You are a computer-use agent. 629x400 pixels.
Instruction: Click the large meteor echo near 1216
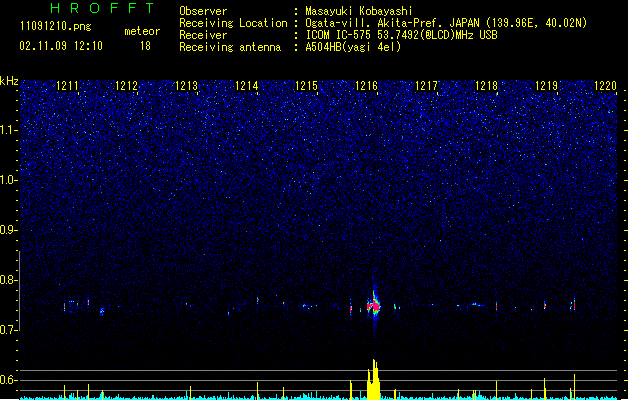(x=374, y=306)
